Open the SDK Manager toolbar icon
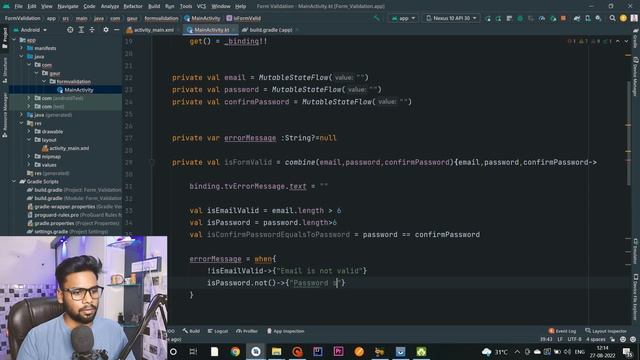This screenshot has height=360, width=640. (598, 18)
